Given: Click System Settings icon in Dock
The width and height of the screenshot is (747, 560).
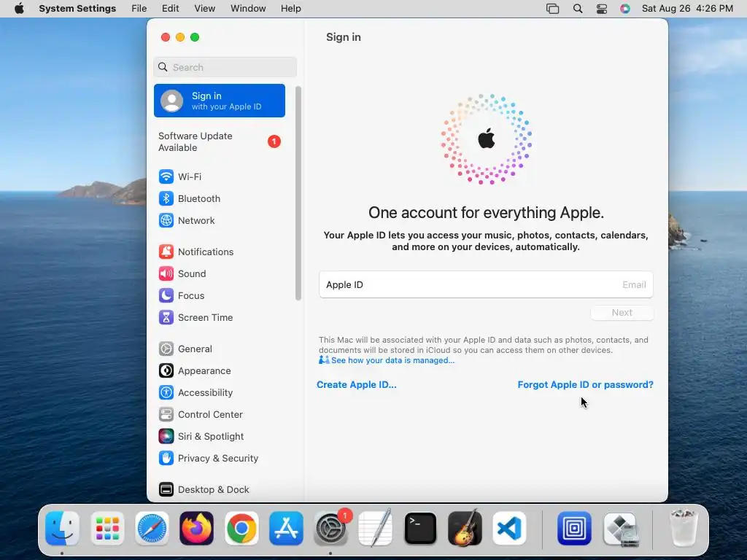Looking at the screenshot, I should [330, 529].
